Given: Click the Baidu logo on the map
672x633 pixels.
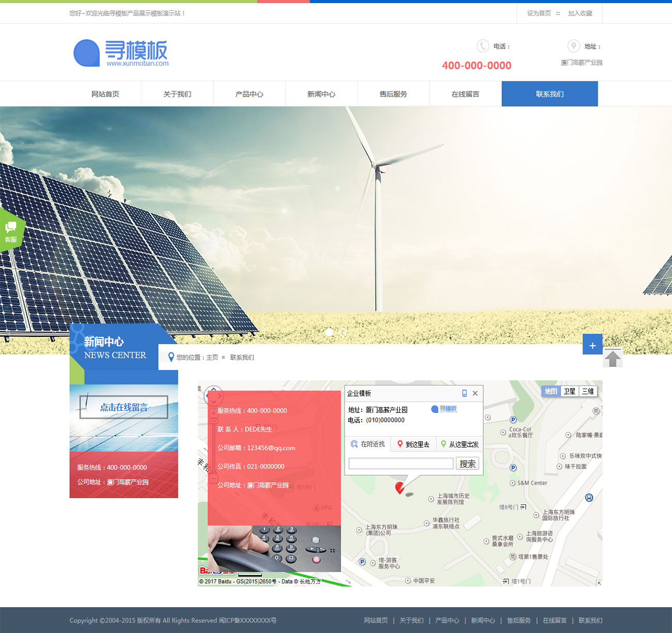Looking at the screenshot, I should [217, 570].
